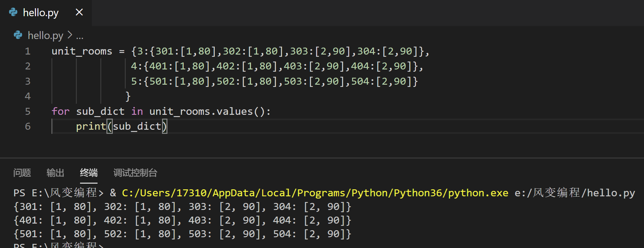644x248 pixels.
Task: Click line number 4 in the gutter
Action: (28, 96)
